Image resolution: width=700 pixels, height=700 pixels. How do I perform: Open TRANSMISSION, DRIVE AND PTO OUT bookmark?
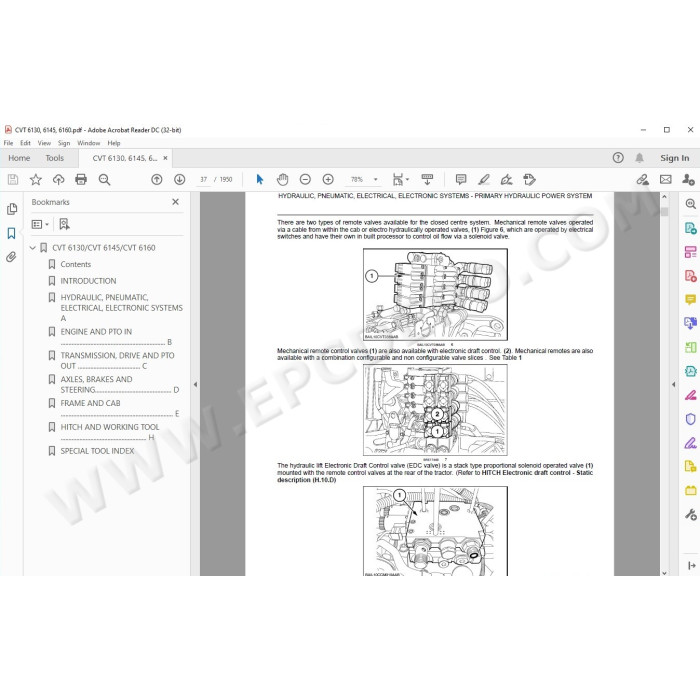coord(117,360)
